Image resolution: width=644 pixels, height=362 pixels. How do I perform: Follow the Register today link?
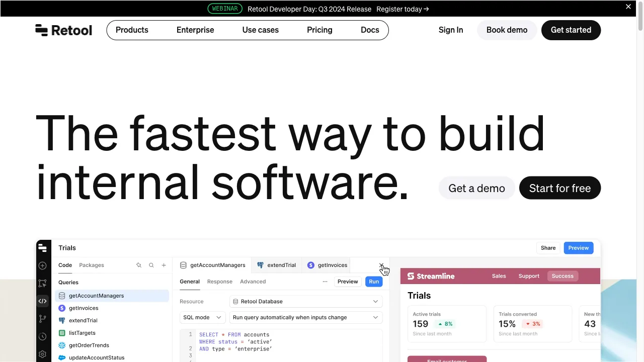[403, 9]
